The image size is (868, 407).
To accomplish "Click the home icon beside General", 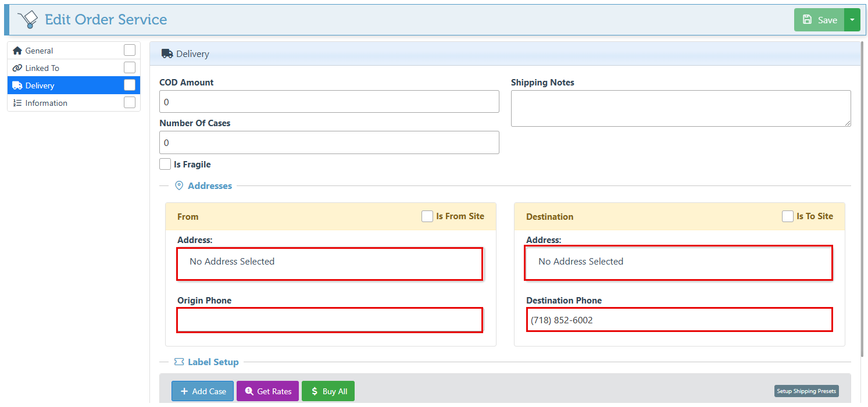I will tap(17, 51).
